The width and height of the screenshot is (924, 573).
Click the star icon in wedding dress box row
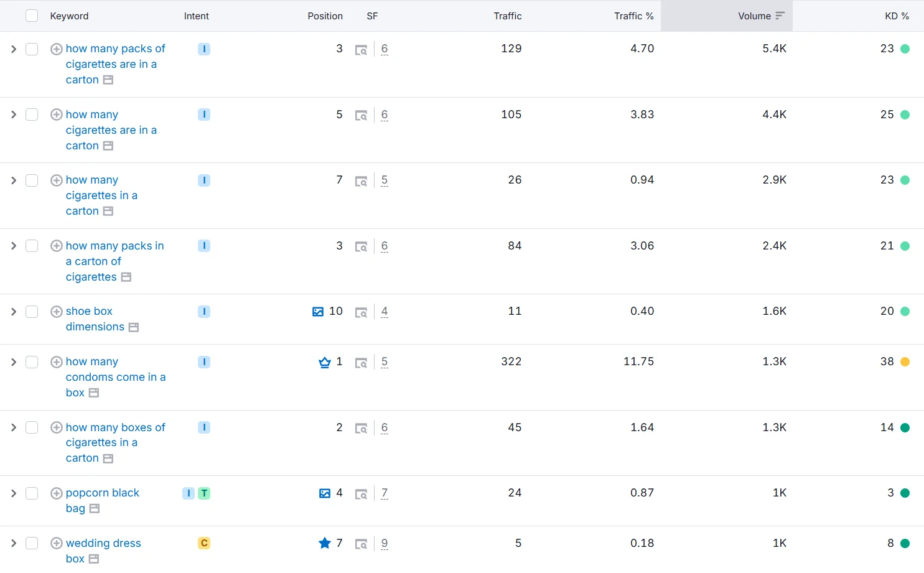pyautogui.click(x=324, y=544)
